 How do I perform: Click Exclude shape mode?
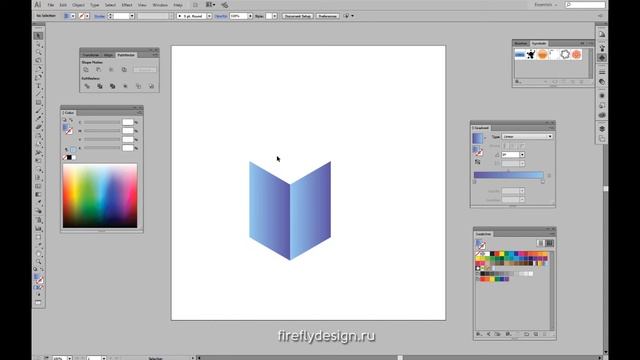124,70
